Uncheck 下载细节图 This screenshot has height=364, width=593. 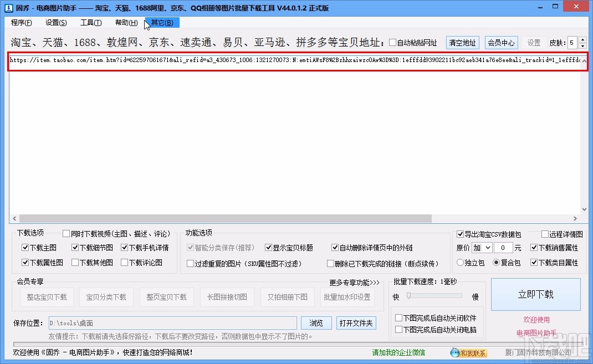pos(75,248)
